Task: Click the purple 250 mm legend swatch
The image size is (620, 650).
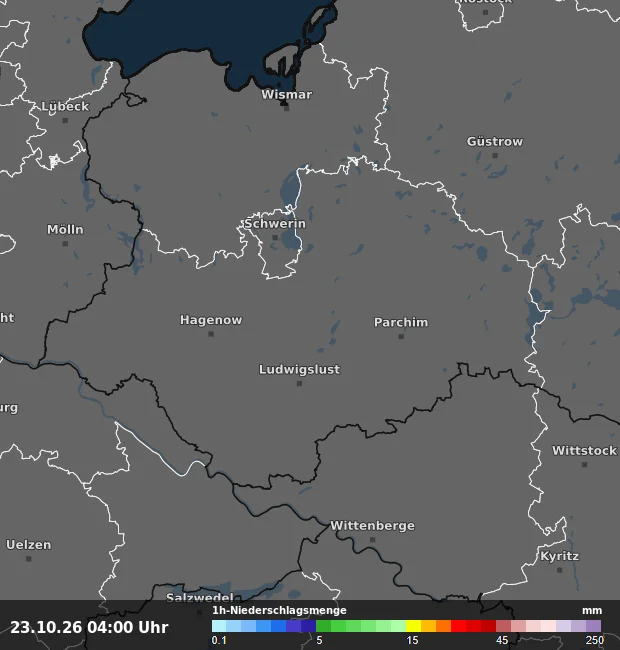Action: pos(593,626)
